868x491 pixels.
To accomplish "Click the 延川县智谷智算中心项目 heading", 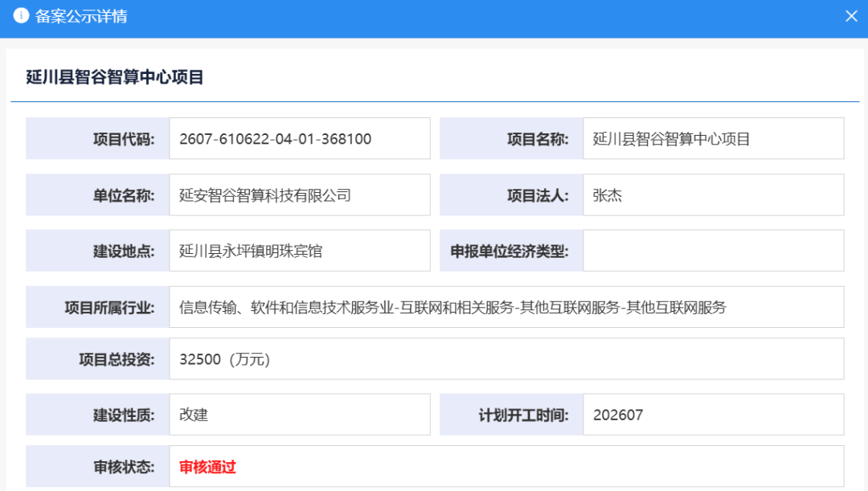I will pos(115,77).
